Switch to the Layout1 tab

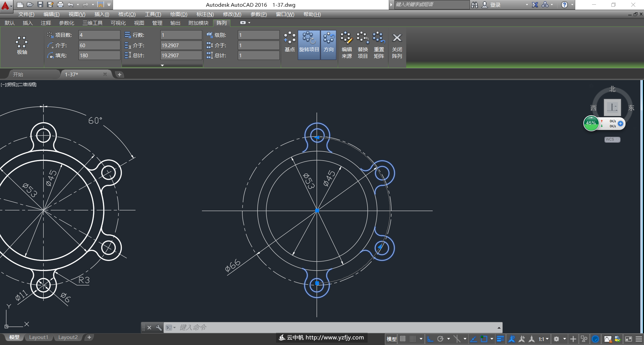(x=39, y=337)
